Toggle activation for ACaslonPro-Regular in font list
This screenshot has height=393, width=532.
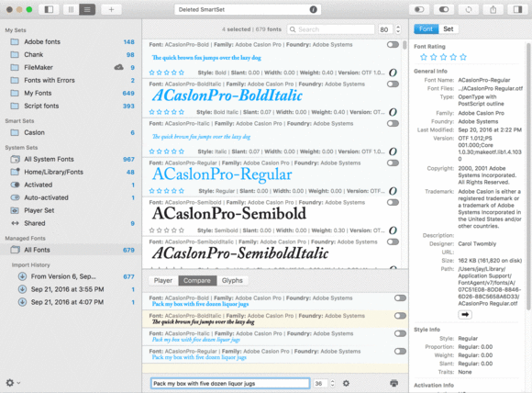393,163
